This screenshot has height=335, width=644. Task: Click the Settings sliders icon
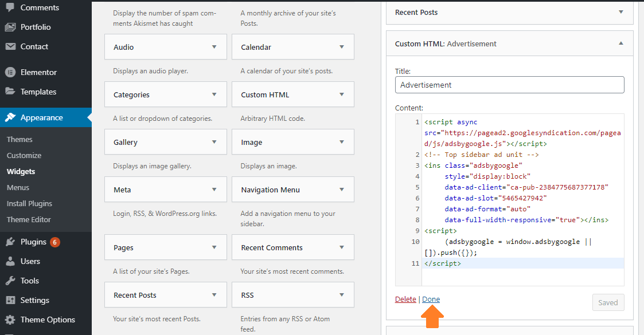[10, 300]
